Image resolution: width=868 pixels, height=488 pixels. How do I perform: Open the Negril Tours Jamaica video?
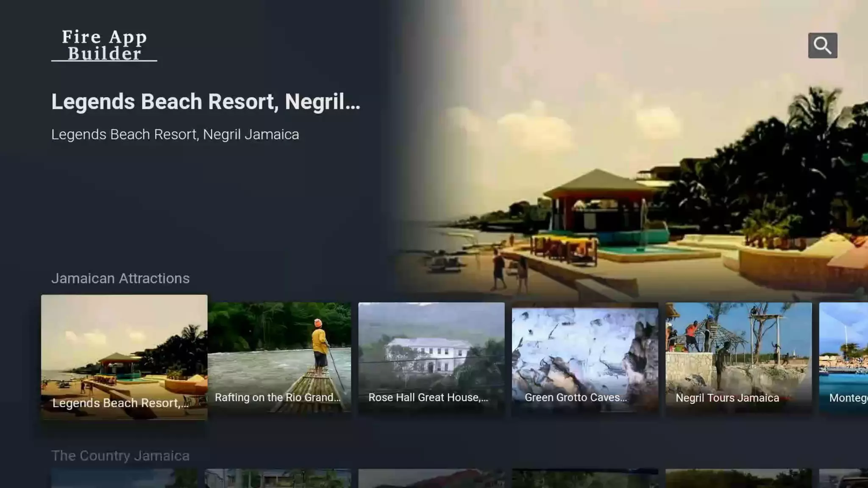coord(738,357)
